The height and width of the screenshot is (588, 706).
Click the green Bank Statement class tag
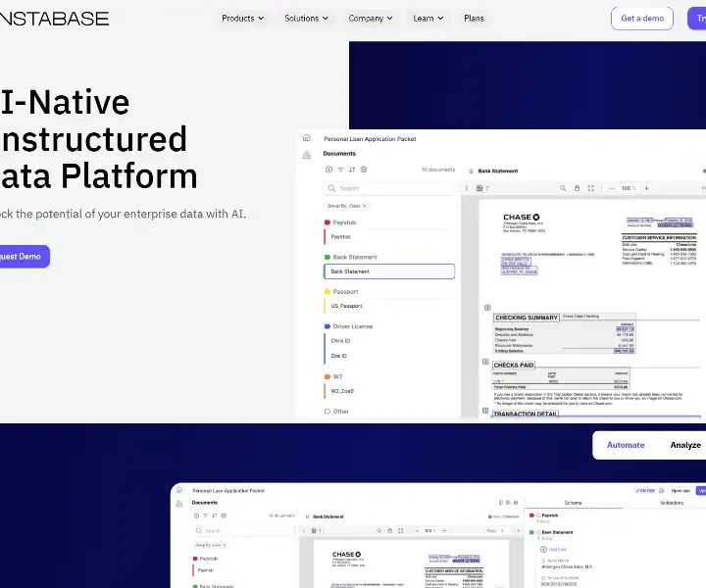[x=328, y=258]
